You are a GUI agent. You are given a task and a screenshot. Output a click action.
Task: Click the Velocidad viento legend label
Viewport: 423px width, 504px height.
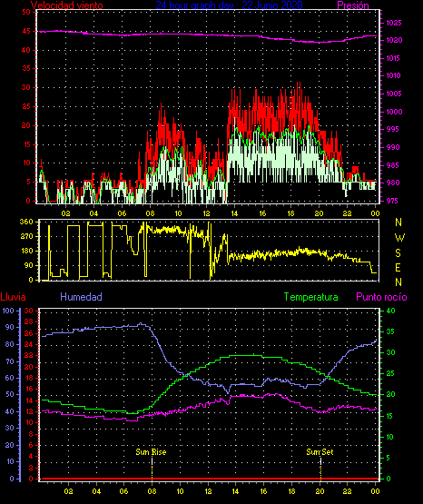click(67, 5)
